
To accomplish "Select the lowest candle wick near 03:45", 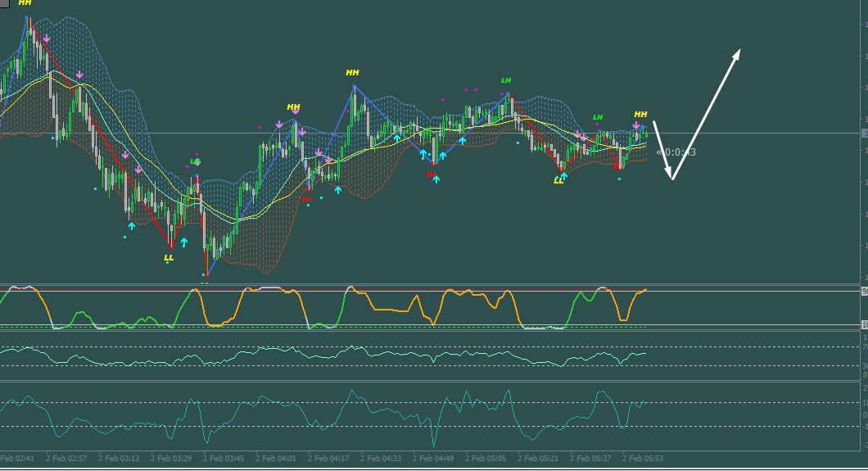I will click(x=206, y=265).
